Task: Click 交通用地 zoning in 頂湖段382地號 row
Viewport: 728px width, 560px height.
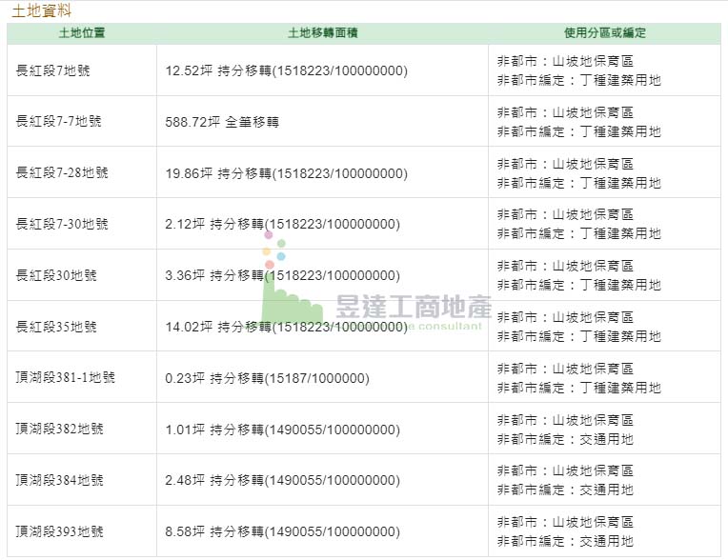Action: [606, 439]
